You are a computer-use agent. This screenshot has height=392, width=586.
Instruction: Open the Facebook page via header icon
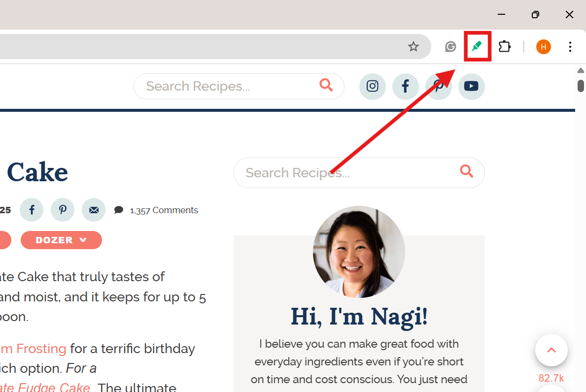[405, 86]
